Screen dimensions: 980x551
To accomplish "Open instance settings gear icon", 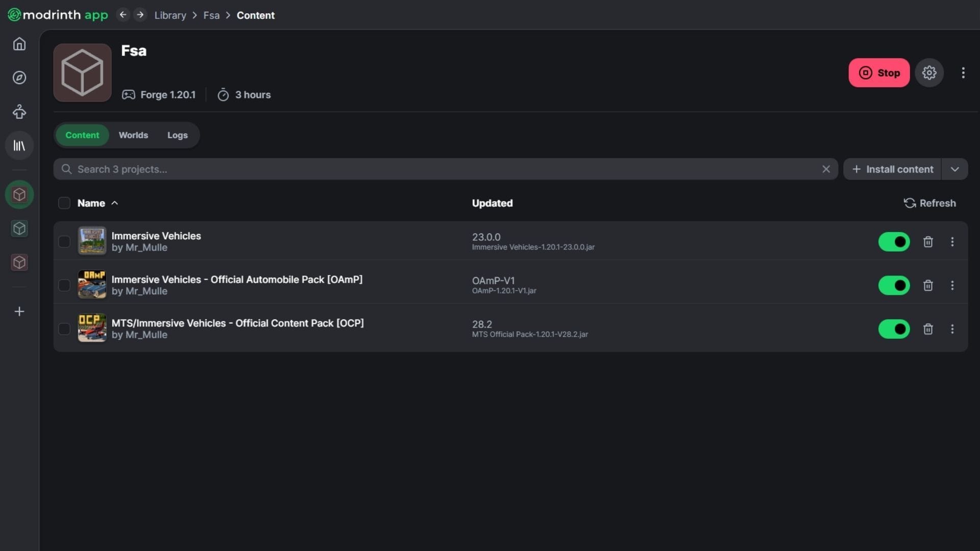I will point(929,73).
